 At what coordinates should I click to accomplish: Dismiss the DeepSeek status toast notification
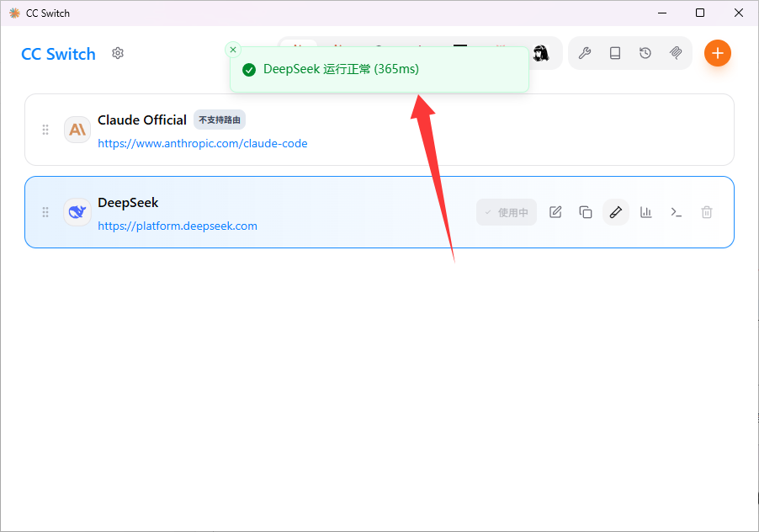click(x=233, y=50)
